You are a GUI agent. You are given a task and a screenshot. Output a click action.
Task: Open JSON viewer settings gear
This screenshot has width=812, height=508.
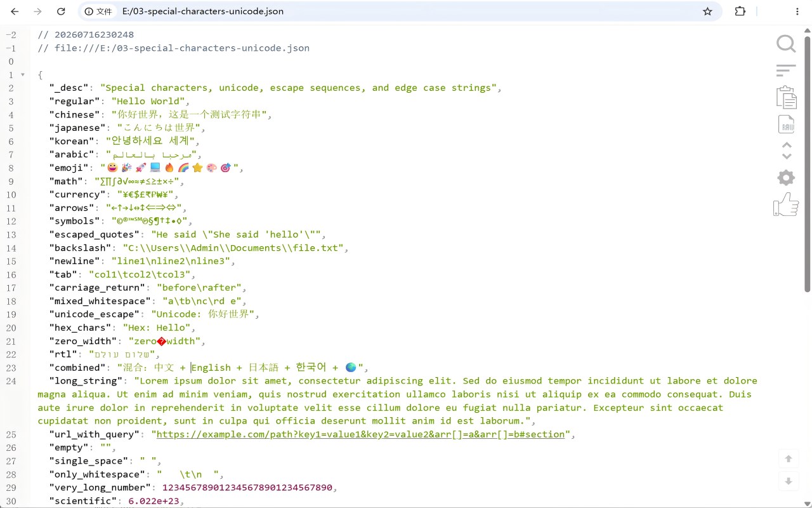(x=786, y=177)
